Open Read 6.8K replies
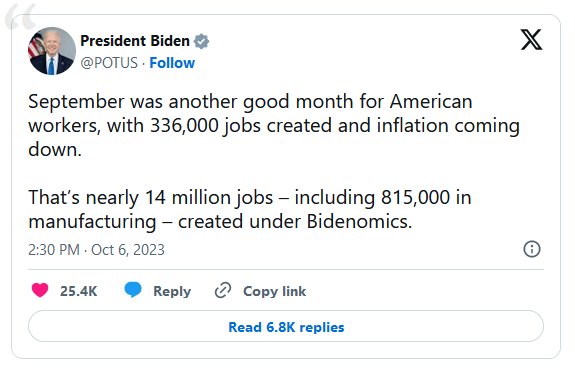 click(286, 326)
